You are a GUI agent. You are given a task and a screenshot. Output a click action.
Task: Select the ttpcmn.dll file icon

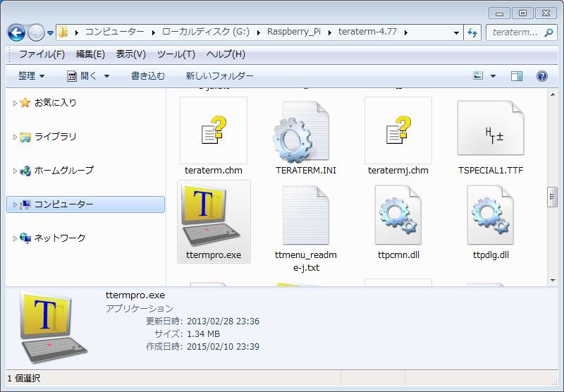398,215
